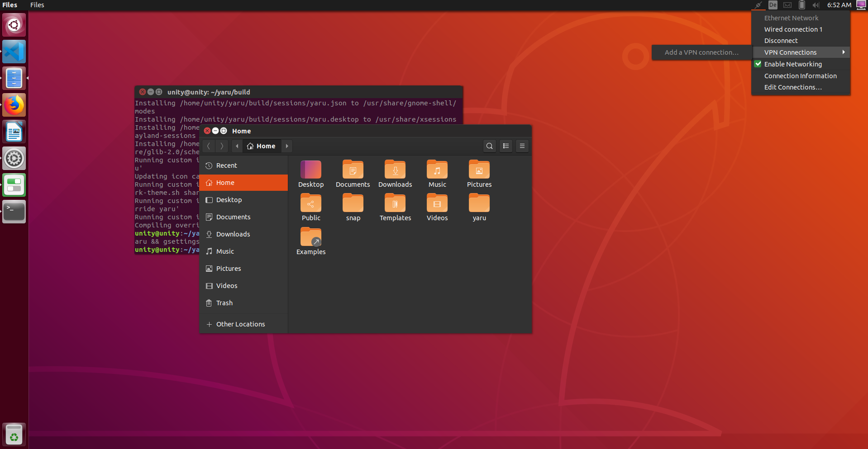This screenshot has height=449, width=868.
Task: Select Pictures in Files sidebar
Action: 243,269
